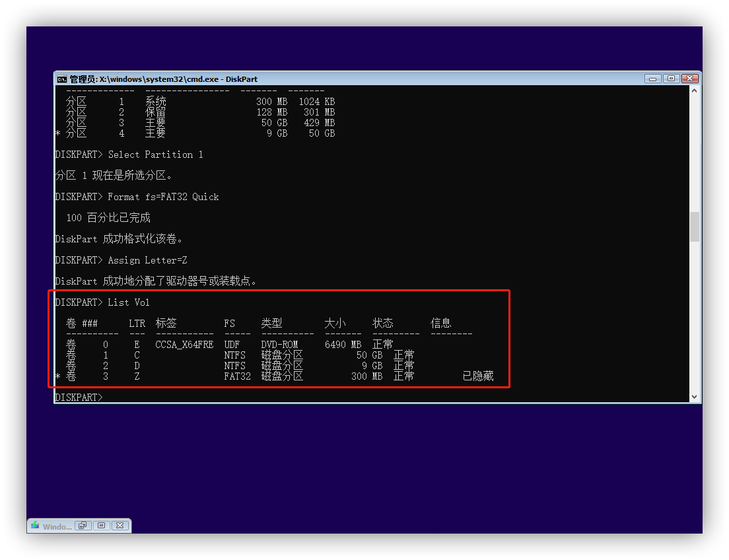Minimize the DiskPart command window

[653, 78]
